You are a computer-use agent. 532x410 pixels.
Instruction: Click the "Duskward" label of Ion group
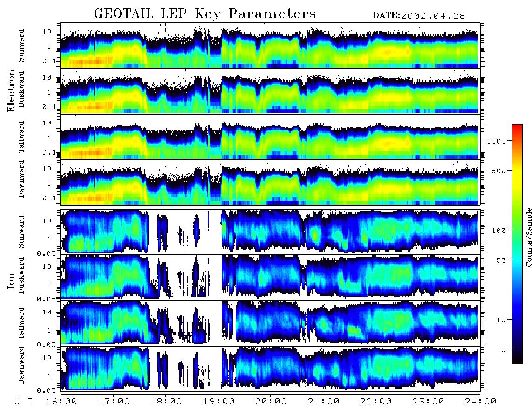[x=21, y=276]
